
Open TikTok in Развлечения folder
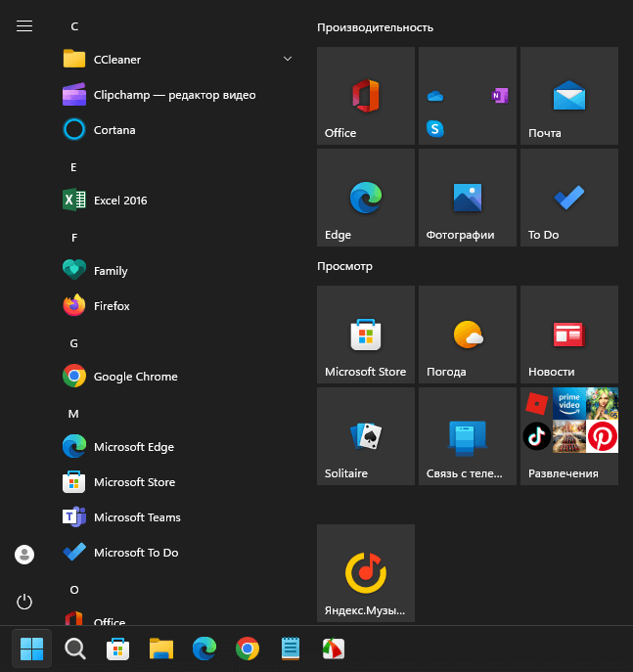[x=536, y=436]
